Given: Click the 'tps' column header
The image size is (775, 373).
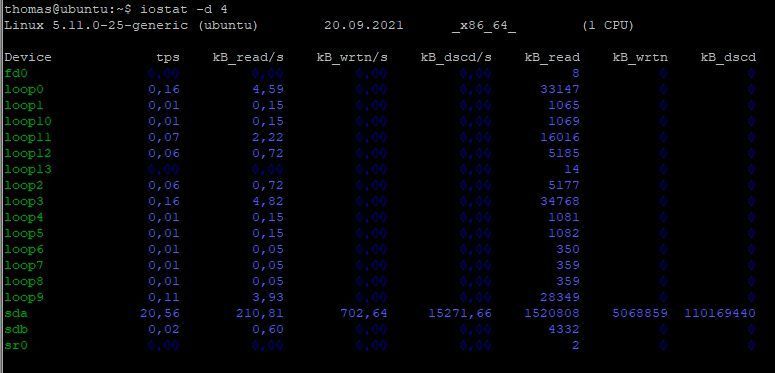Looking at the screenshot, I should (168, 58).
